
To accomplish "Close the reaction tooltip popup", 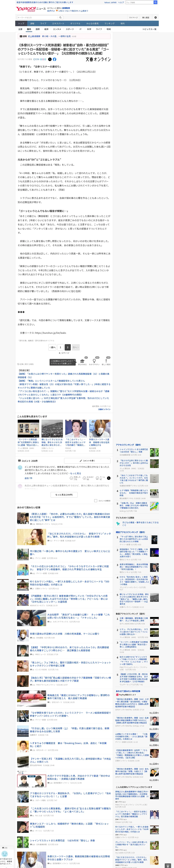I will pyautogui.click(x=74, y=361).
